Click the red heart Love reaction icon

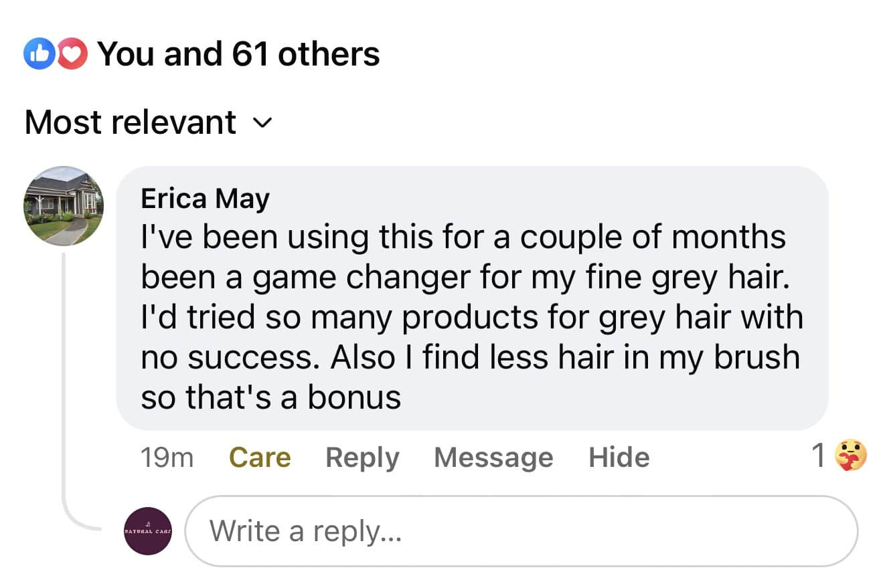point(72,55)
